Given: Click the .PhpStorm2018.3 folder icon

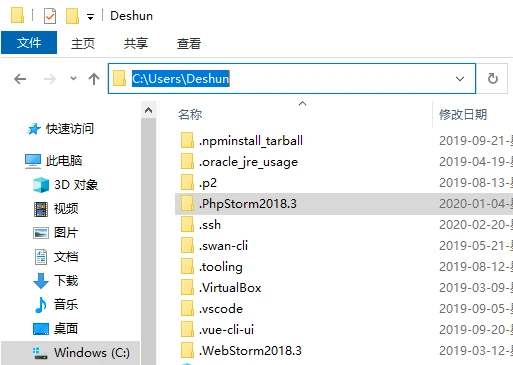Looking at the screenshot, I should click(187, 203).
